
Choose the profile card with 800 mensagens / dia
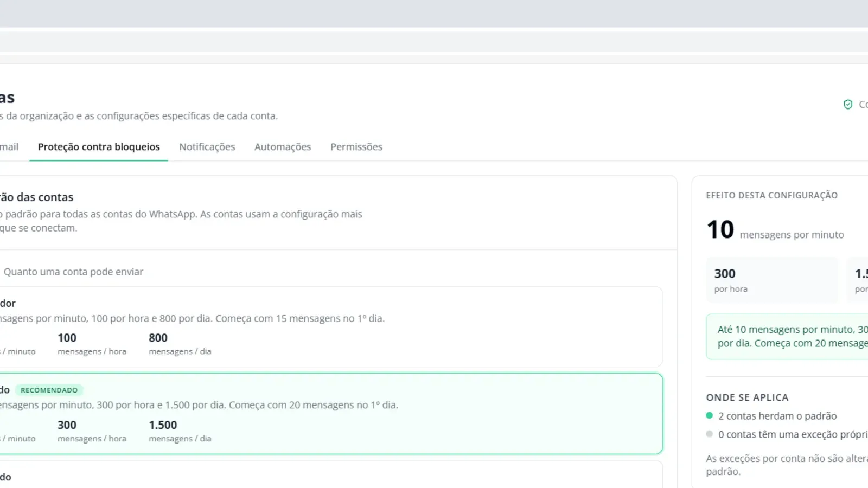point(331,327)
